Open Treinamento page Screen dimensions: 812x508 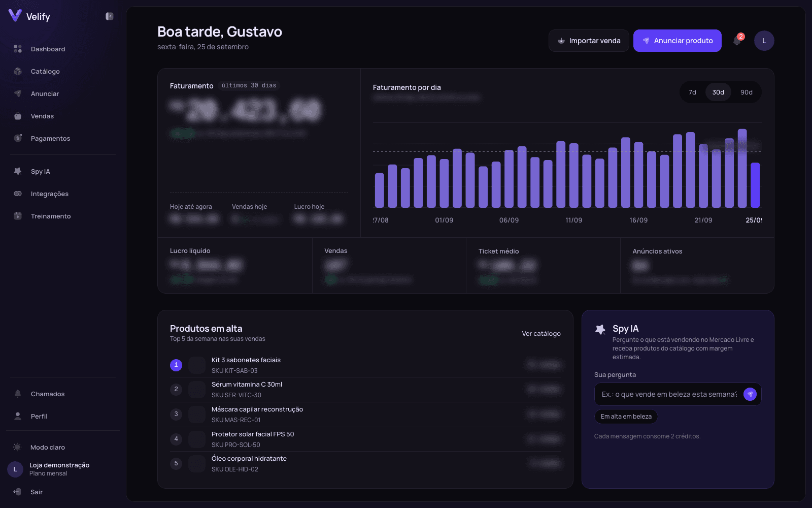[63, 216]
